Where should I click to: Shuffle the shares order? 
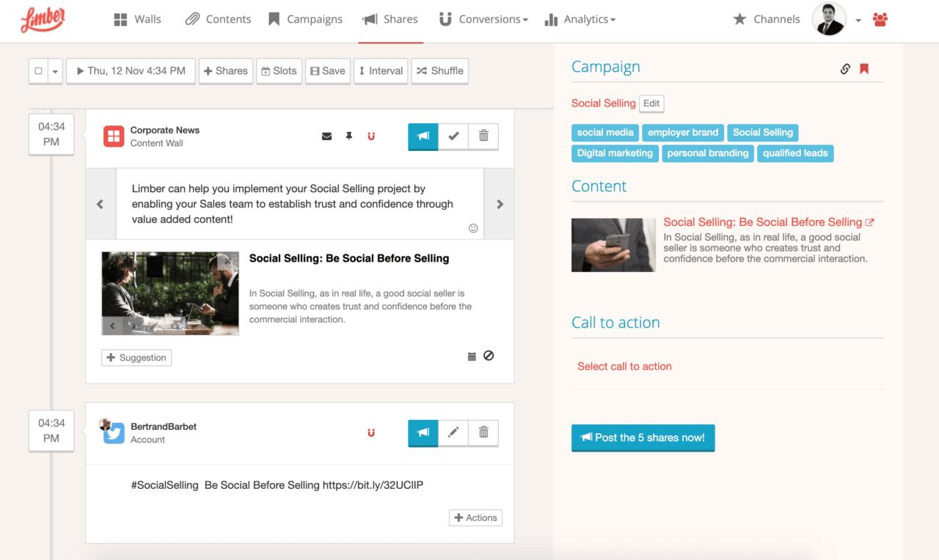tap(439, 71)
